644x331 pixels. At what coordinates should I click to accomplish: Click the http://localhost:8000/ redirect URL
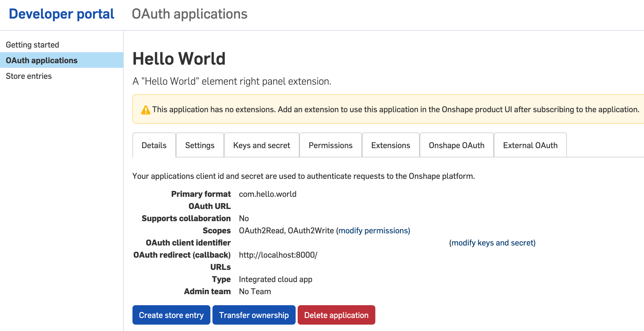click(x=278, y=255)
